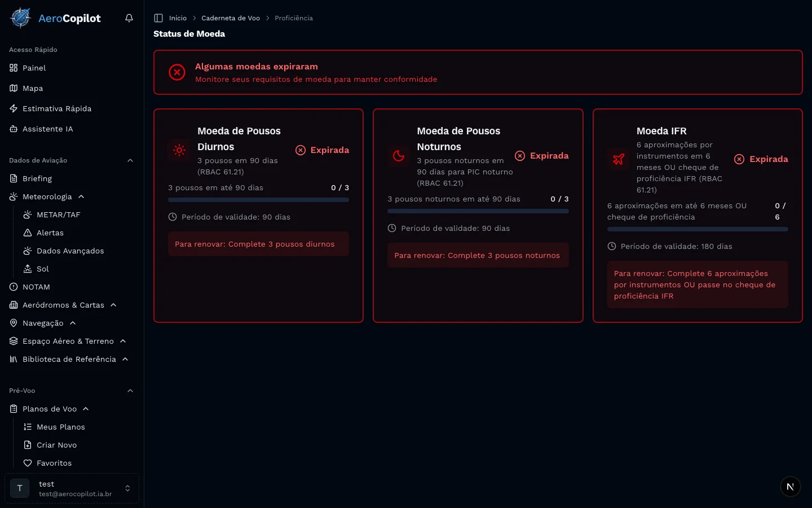
Task: Click the error icon in expired alert banner
Action: 177,72
